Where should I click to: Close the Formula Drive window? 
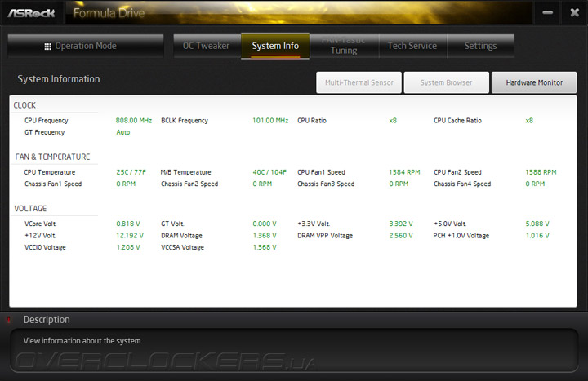pos(574,13)
